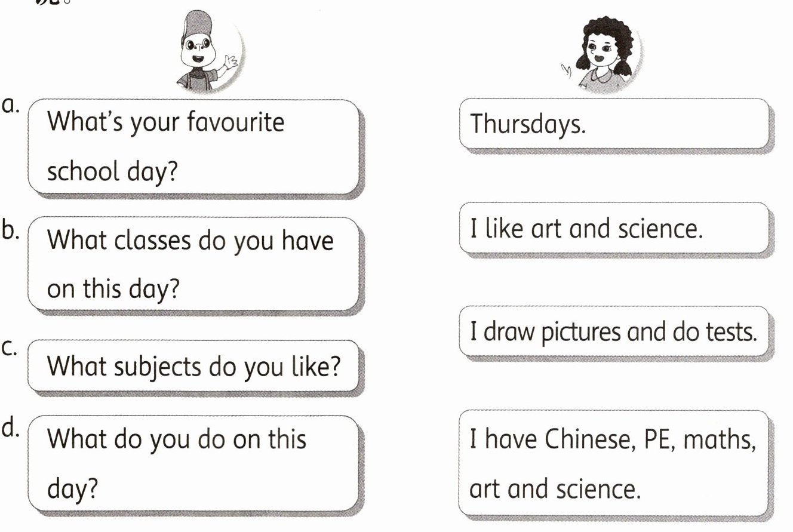Click the letter label "c."
Viewport: 793px width, 532px height.
tap(10, 348)
